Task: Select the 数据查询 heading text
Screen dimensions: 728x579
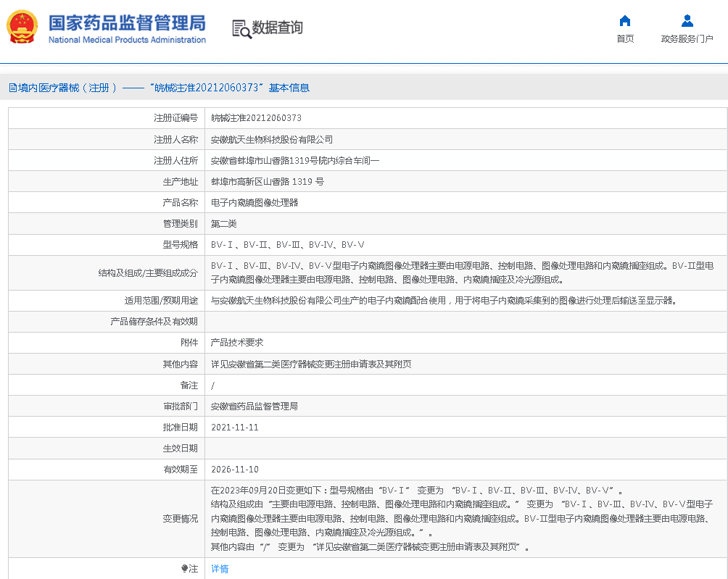Action: 277,28
